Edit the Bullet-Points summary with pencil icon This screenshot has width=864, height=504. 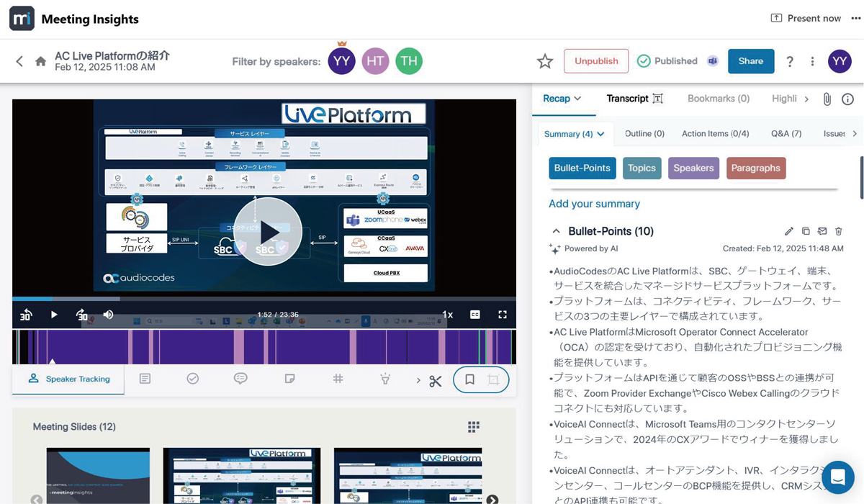tap(788, 231)
